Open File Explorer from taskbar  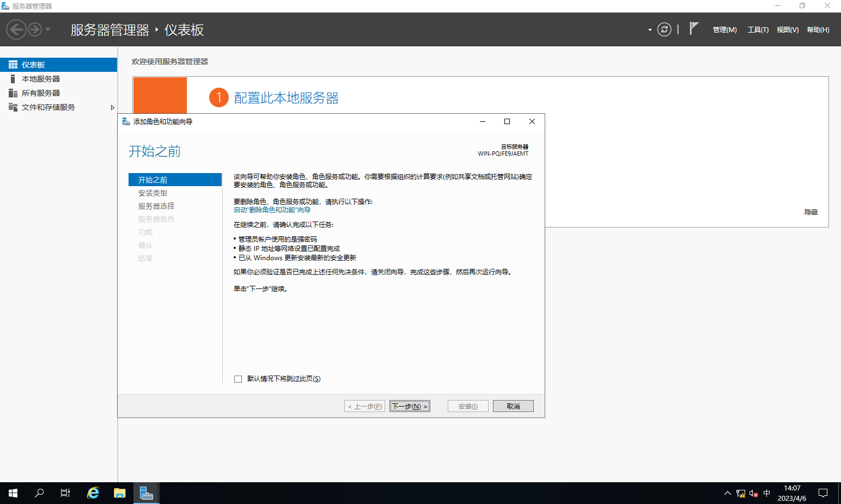click(x=120, y=493)
